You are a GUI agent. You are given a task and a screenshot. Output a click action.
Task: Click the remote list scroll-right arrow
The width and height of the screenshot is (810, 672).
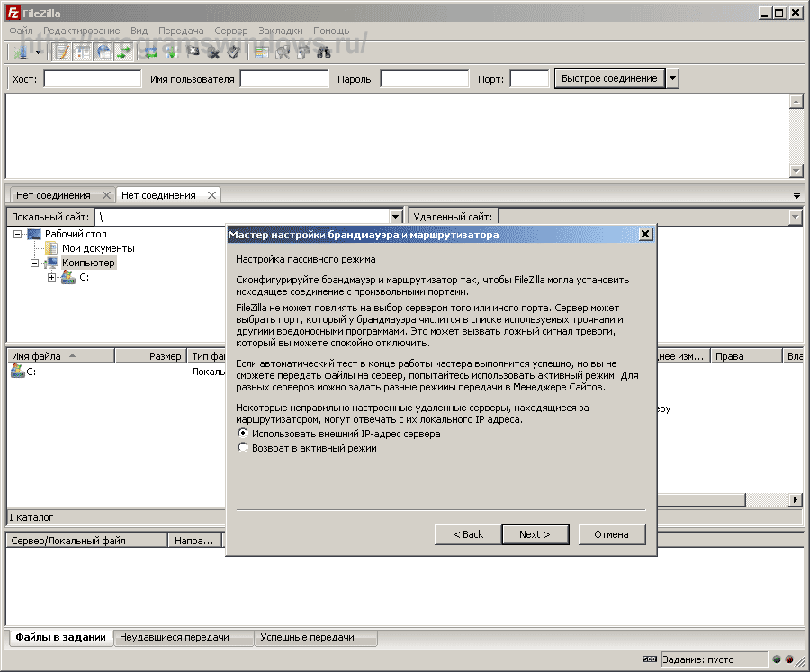point(796,499)
